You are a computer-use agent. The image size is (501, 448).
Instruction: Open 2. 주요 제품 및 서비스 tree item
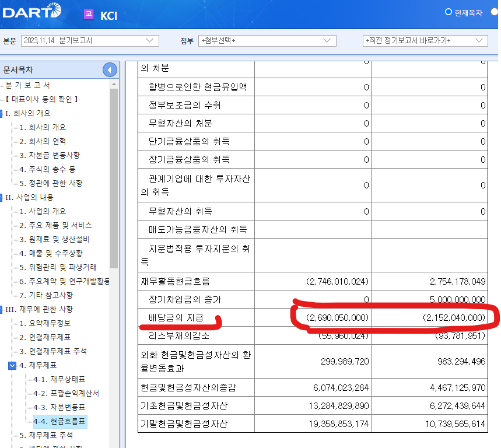pyautogui.click(x=55, y=225)
